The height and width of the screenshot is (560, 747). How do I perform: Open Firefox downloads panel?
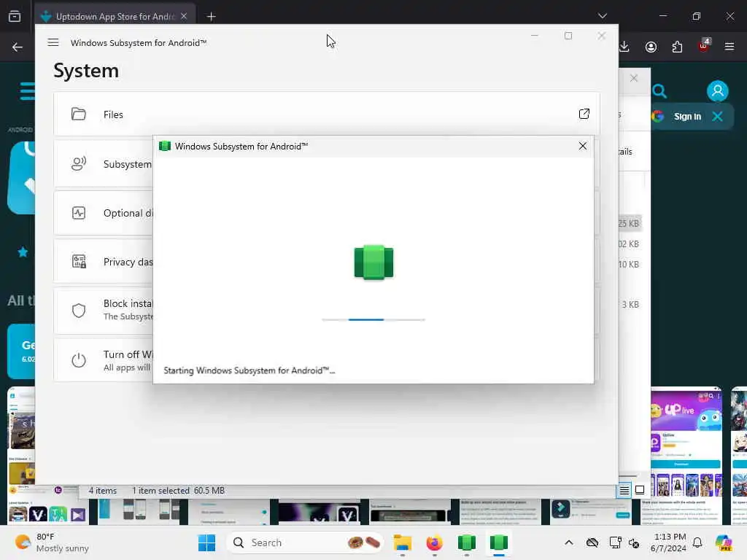tap(624, 47)
